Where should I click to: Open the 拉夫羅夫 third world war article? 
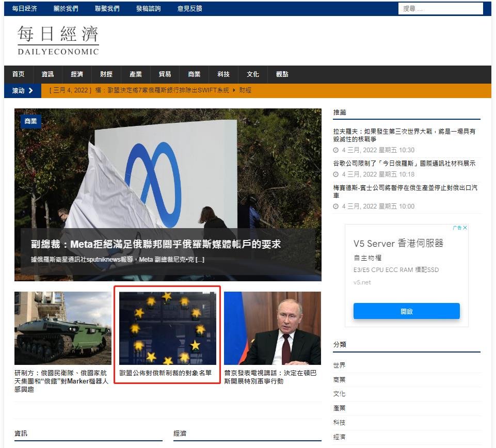(x=404, y=135)
